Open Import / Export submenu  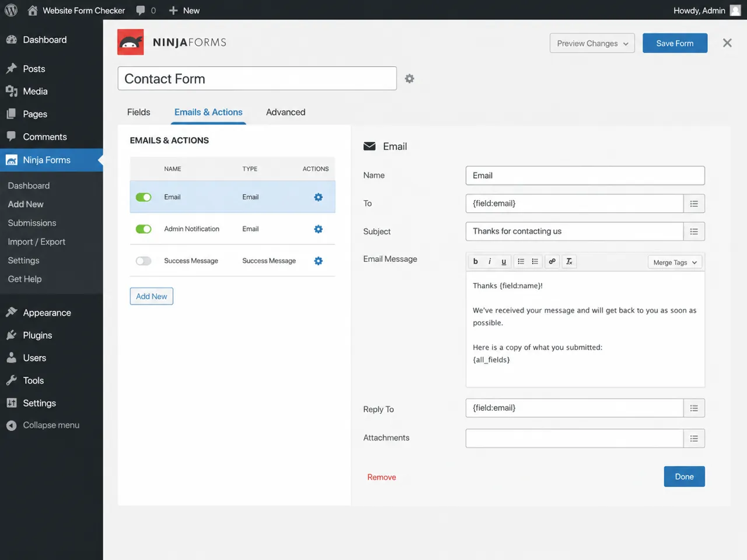(x=36, y=242)
